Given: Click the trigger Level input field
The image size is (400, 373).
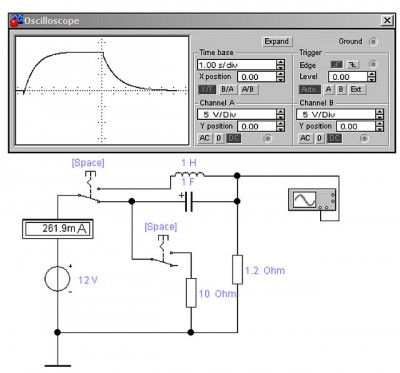Looking at the screenshot, I should (x=348, y=77).
